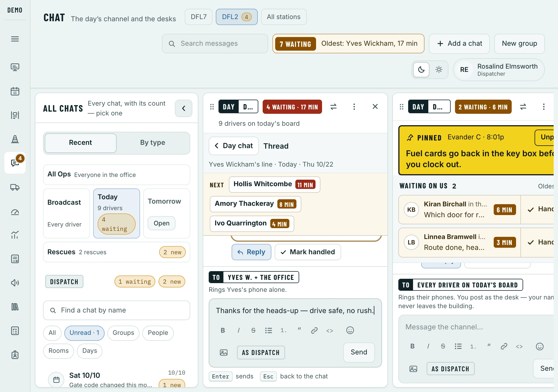The height and width of the screenshot is (392, 558).
Task: Switch to dark mode with moon icon
Action: click(421, 70)
